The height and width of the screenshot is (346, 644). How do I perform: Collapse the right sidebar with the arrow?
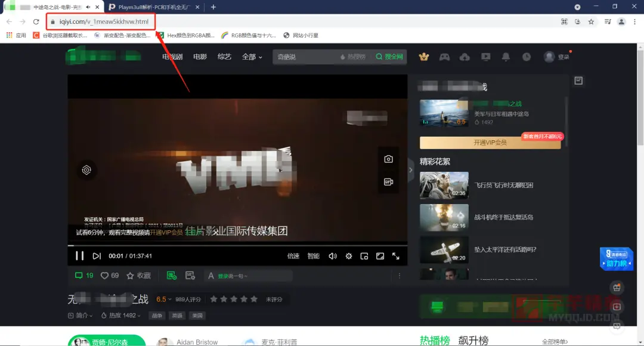click(x=410, y=169)
